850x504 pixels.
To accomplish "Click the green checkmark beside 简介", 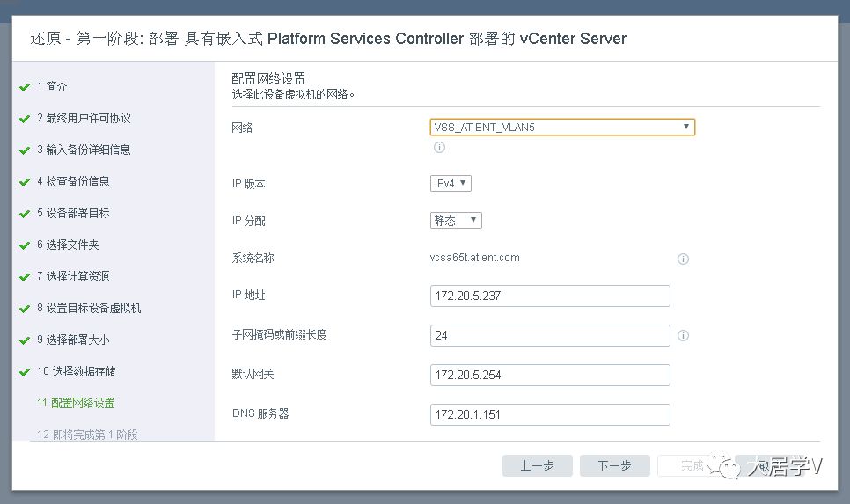I will point(25,87).
